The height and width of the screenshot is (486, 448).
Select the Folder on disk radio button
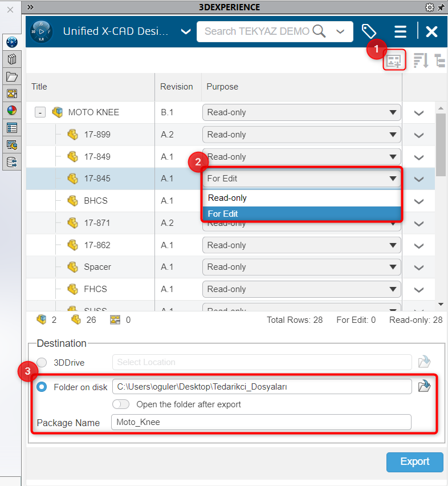tap(42, 387)
